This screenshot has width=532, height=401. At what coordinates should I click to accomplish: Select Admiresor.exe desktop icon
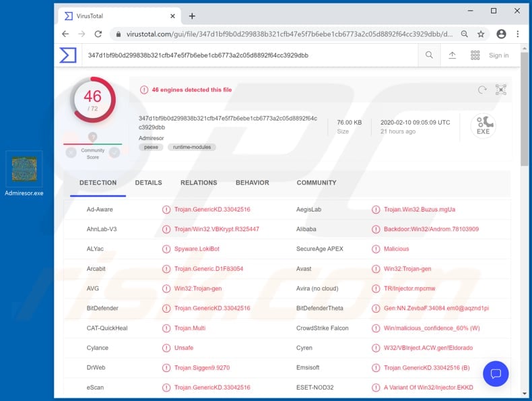click(24, 173)
